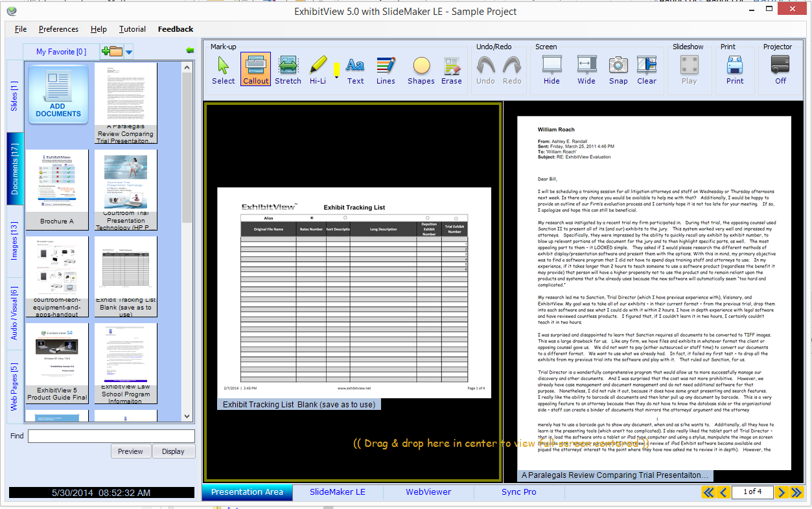Go to the next page

(x=782, y=492)
